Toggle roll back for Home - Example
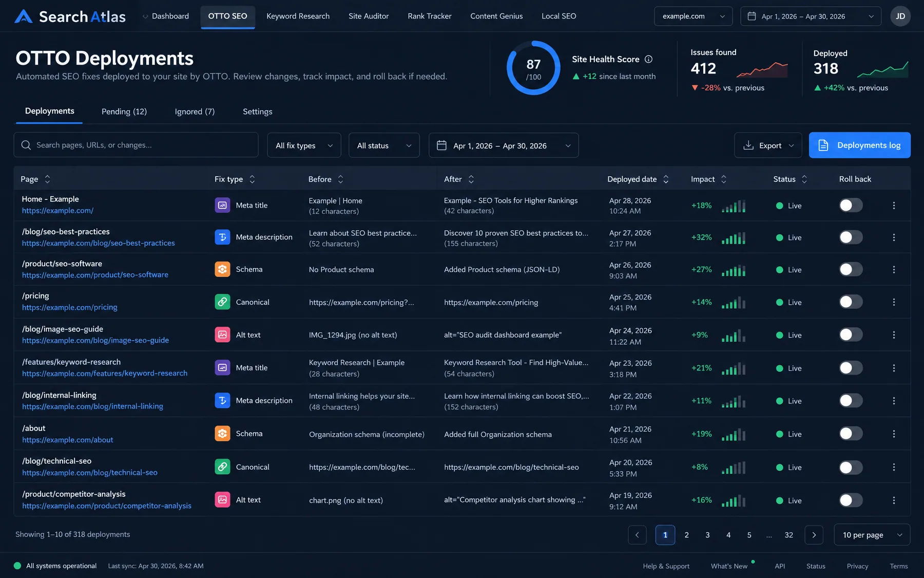Image resolution: width=924 pixels, height=578 pixels. (x=851, y=206)
